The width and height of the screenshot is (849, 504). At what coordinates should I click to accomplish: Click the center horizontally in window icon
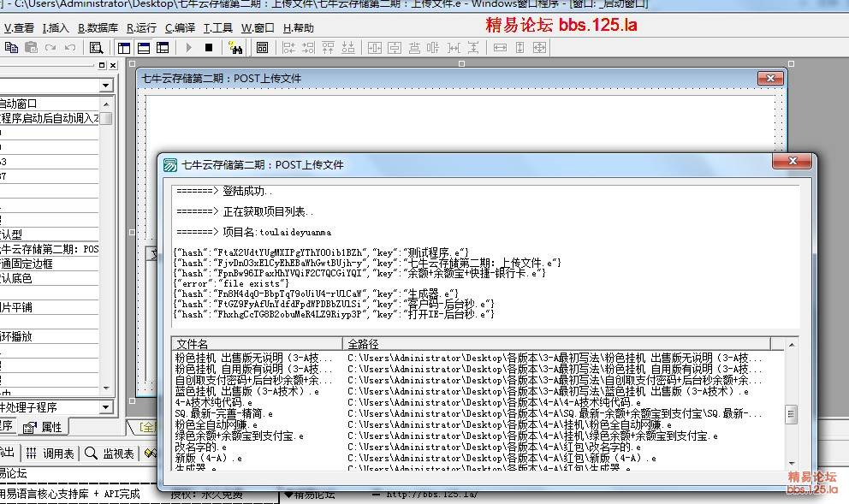point(375,48)
